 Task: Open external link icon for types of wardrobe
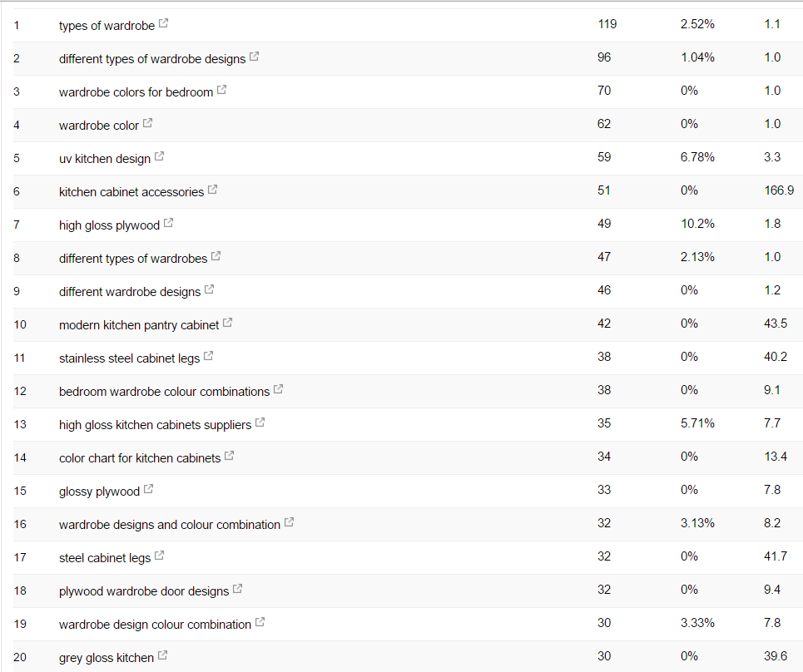click(163, 23)
